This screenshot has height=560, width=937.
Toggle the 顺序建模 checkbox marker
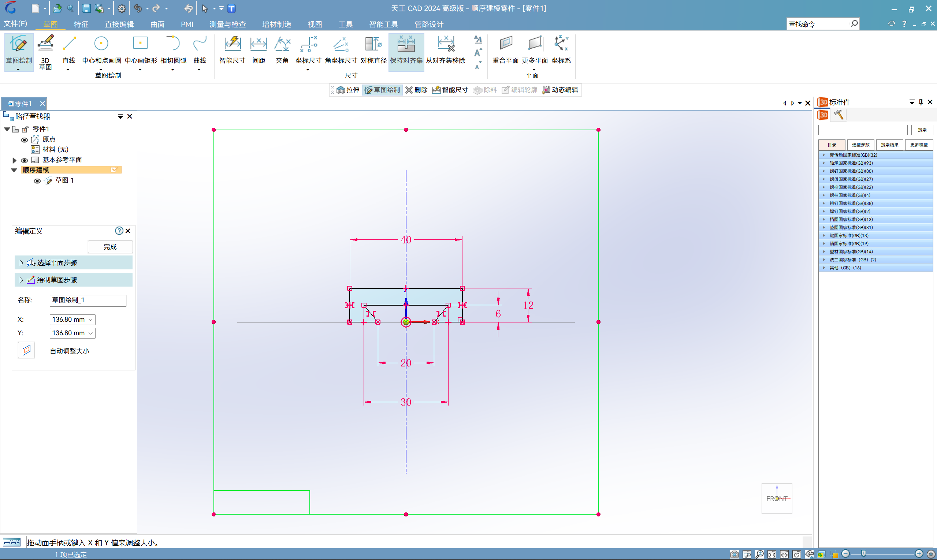click(114, 170)
